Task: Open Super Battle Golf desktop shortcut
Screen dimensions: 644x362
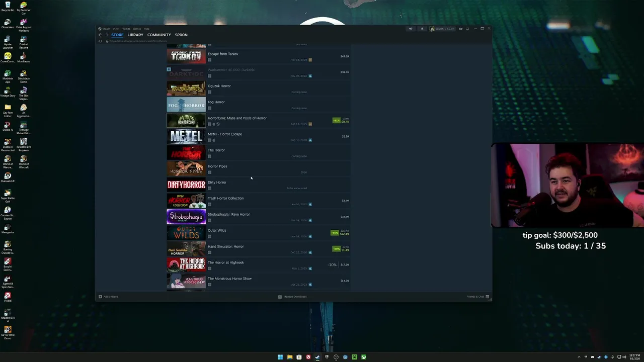Action: click(x=8, y=196)
